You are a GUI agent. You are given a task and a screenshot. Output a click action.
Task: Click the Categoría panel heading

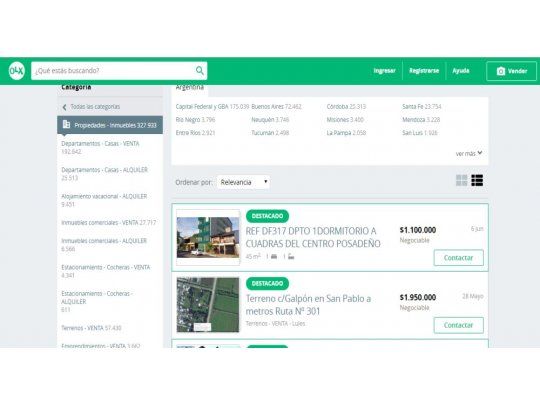[x=76, y=87]
